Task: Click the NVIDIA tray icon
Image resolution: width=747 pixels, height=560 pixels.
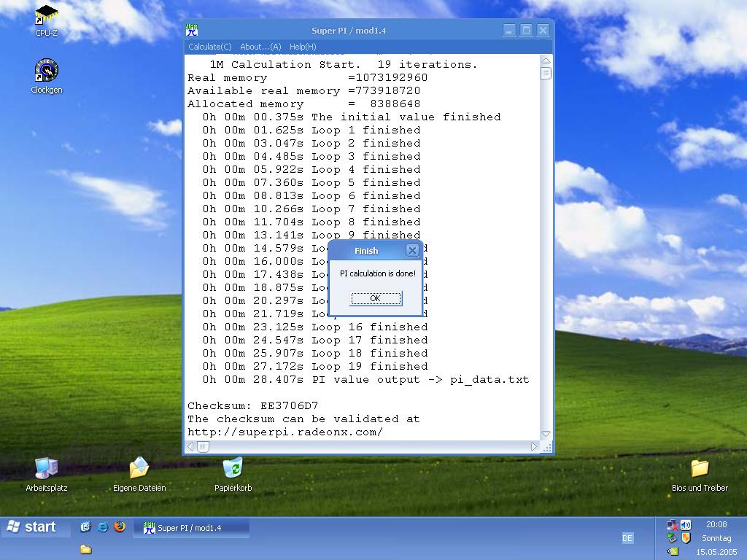Action: coord(672,551)
